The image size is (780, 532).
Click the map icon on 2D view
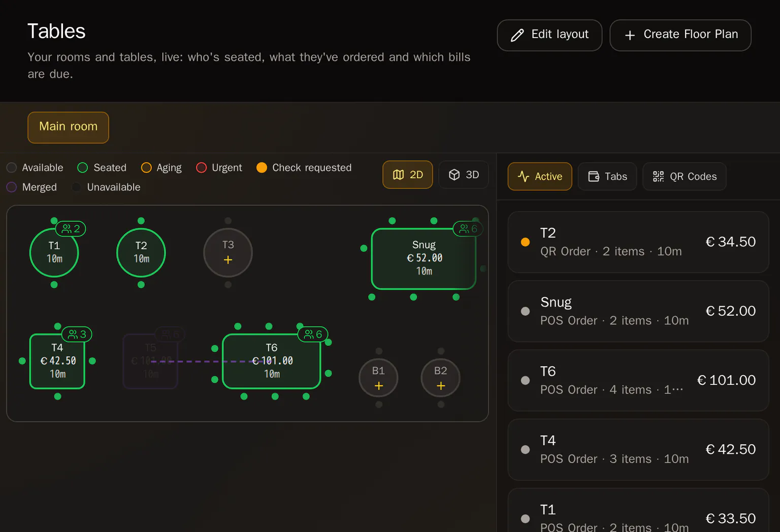[399, 175]
